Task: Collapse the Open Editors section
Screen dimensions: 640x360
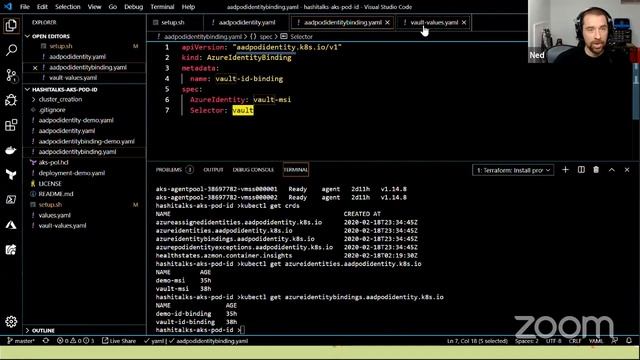Action: point(51,36)
